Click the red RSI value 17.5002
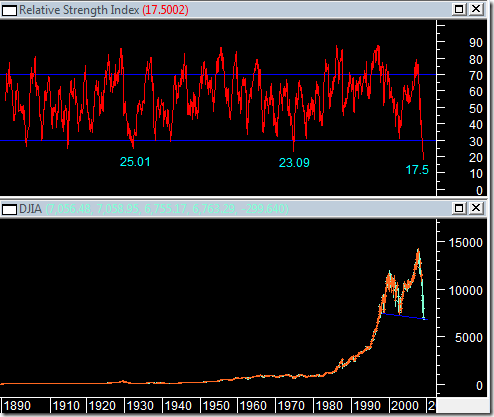The width and height of the screenshot is (494, 417). click(x=165, y=10)
